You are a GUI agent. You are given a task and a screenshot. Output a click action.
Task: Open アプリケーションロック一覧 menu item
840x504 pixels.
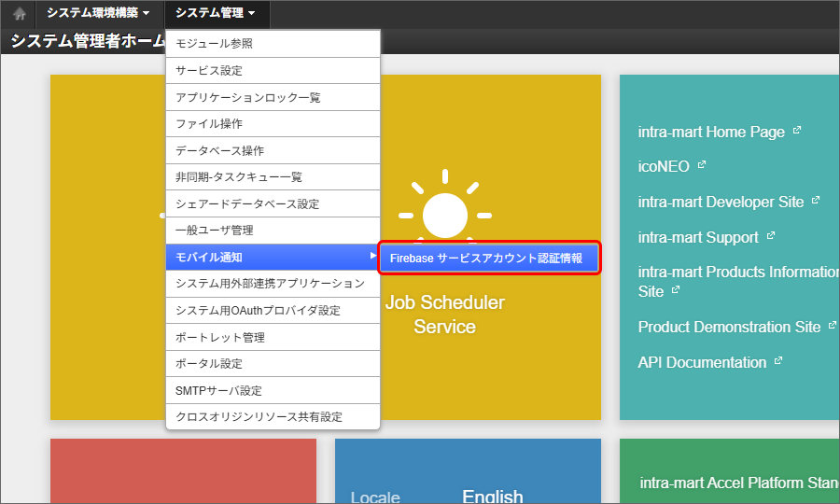[x=248, y=97]
